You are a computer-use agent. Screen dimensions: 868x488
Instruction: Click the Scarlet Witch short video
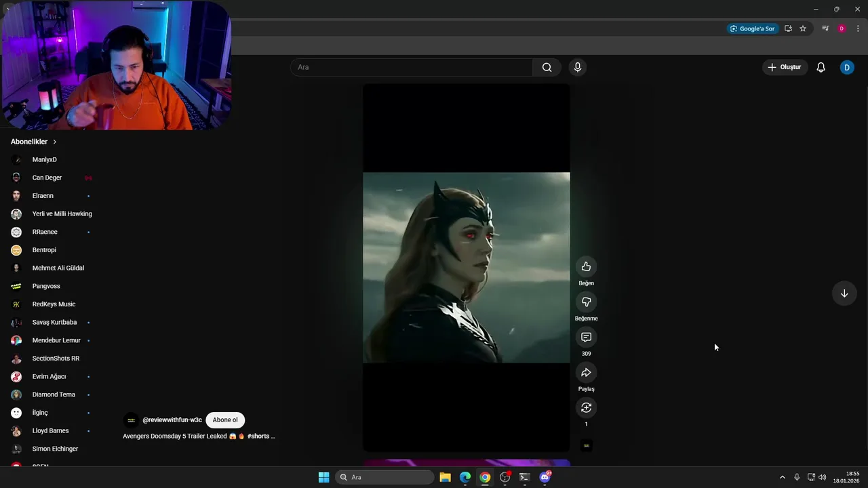click(x=467, y=268)
